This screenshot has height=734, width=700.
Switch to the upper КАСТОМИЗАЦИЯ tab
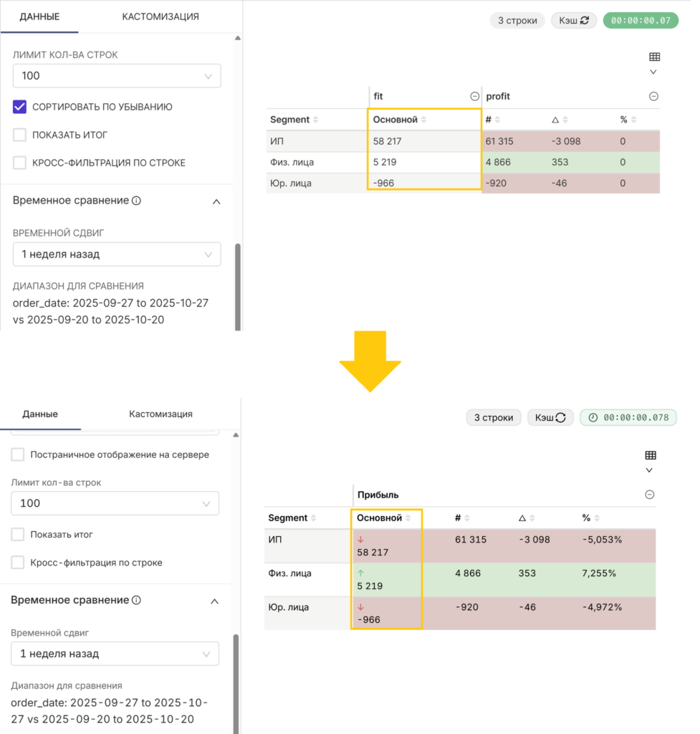coord(160,17)
